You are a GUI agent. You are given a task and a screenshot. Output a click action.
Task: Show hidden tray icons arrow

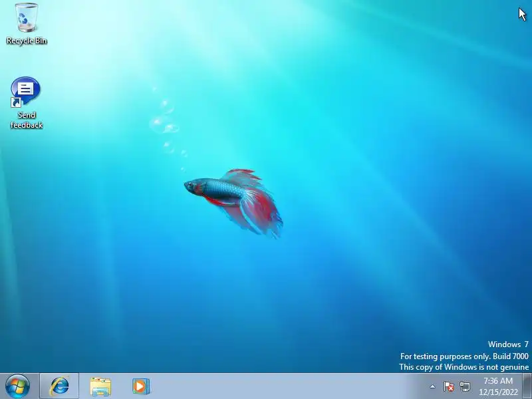(432, 386)
